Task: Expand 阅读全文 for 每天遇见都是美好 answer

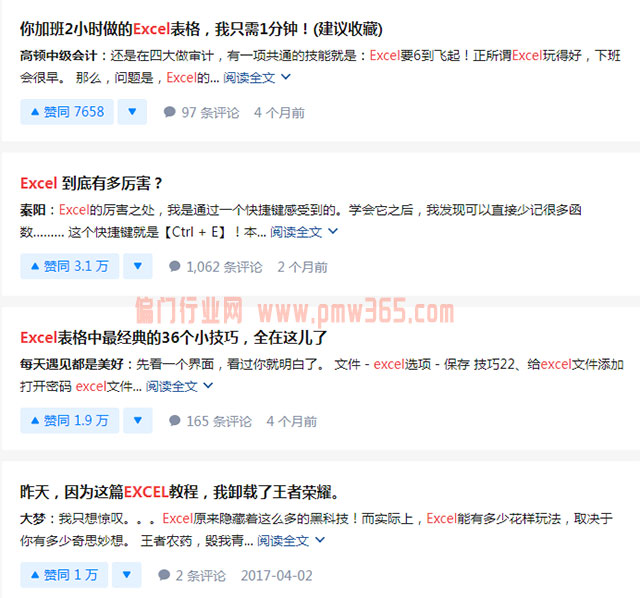Action: click(179, 386)
